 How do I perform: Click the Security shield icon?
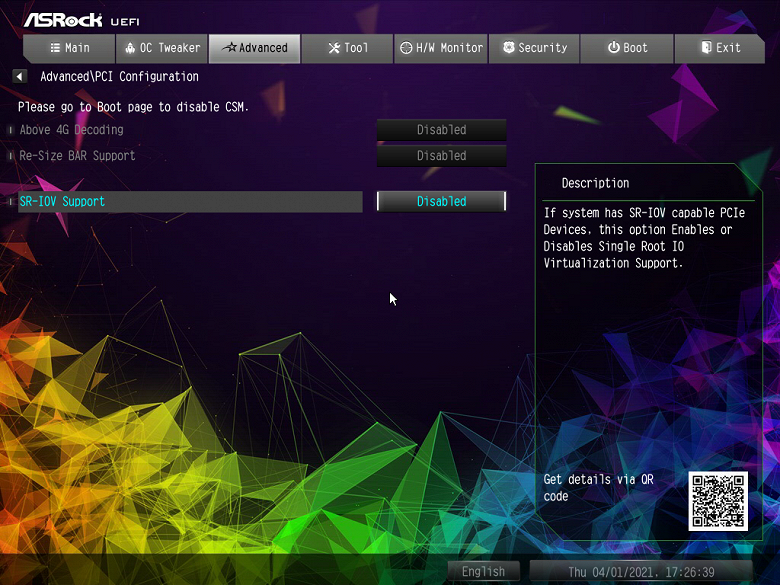[509, 48]
